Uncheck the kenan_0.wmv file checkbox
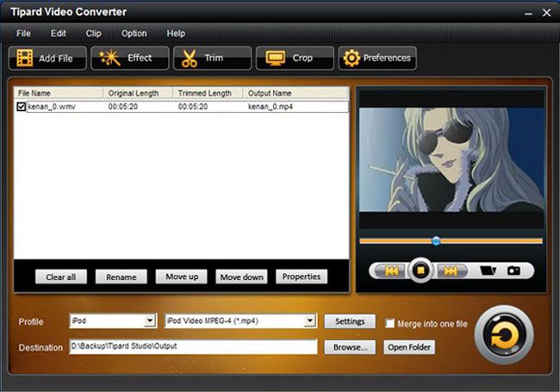560x392 pixels. pyautogui.click(x=21, y=106)
